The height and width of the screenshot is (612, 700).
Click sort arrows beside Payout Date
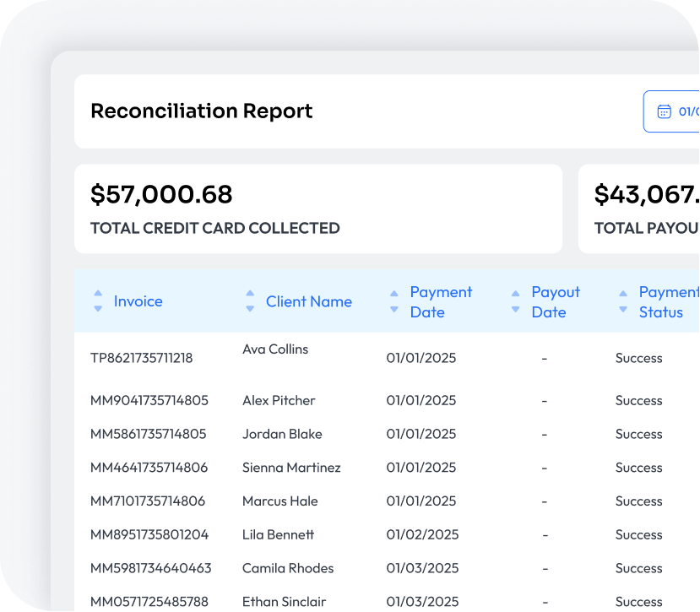point(516,301)
